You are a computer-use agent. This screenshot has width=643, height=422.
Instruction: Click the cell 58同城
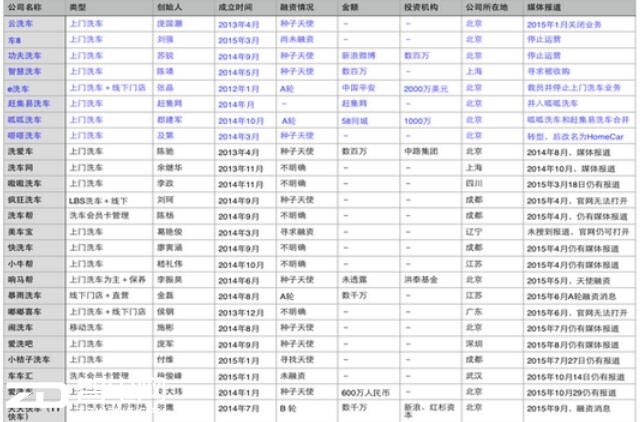pos(355,121)
